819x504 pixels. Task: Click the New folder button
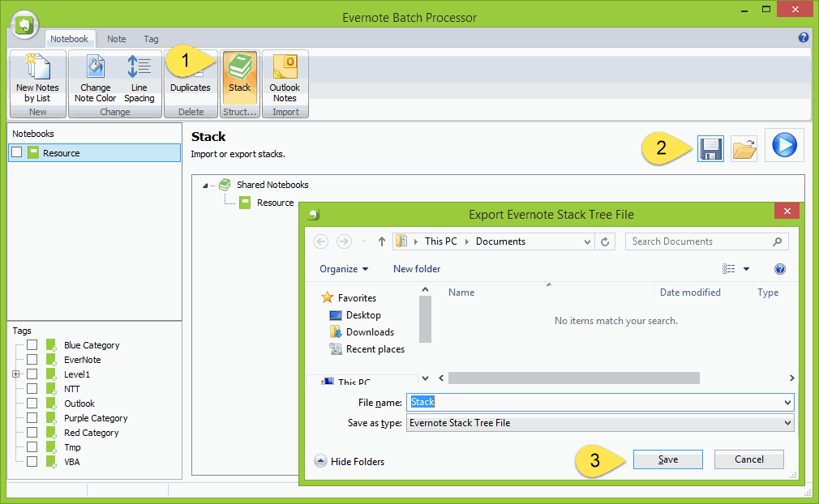click(417, 269)
